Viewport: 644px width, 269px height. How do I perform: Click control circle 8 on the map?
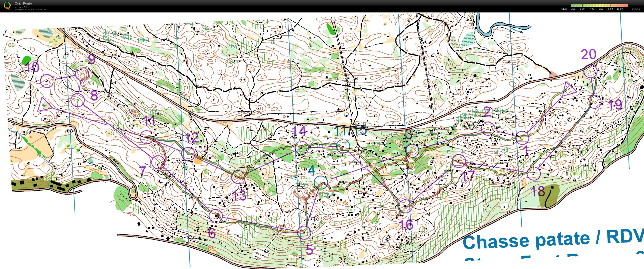click(78, 100)
